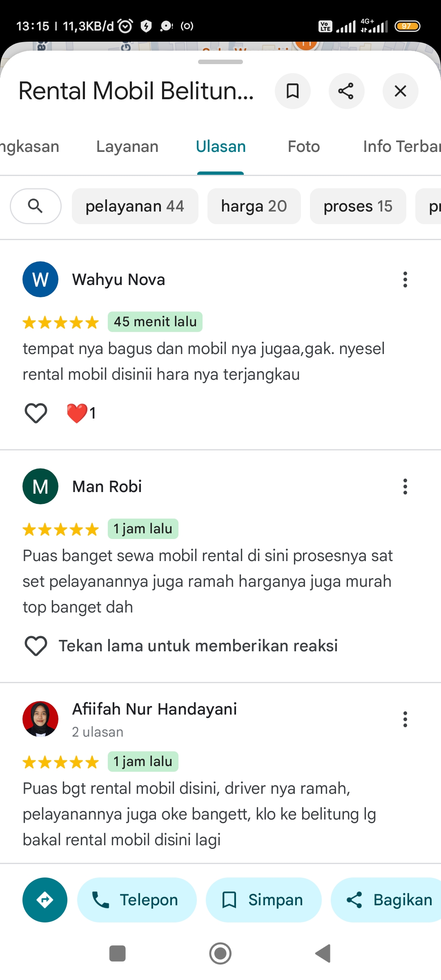Like Wahyu Nova's review with heart
This screenshot has width=441, height=980.
[x=36, y=413]
